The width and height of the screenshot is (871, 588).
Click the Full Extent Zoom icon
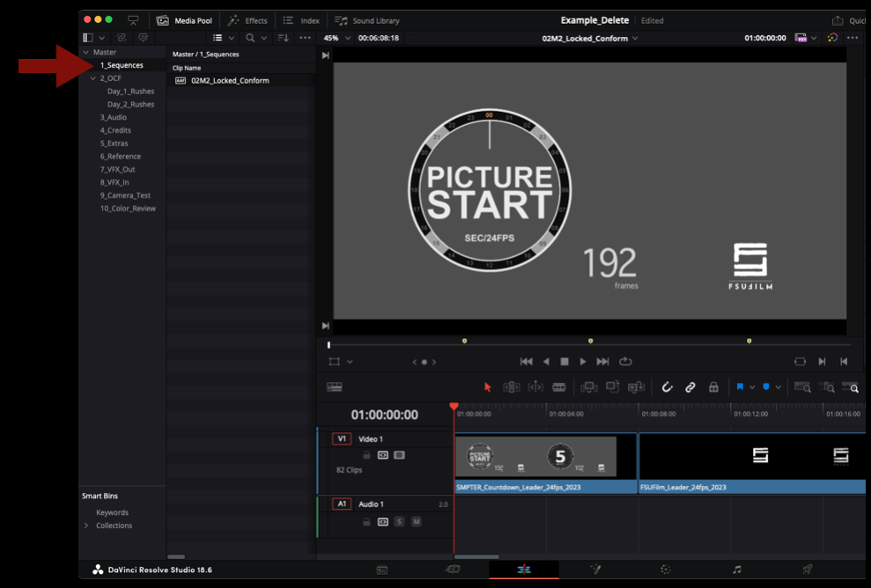click(802, 387)
